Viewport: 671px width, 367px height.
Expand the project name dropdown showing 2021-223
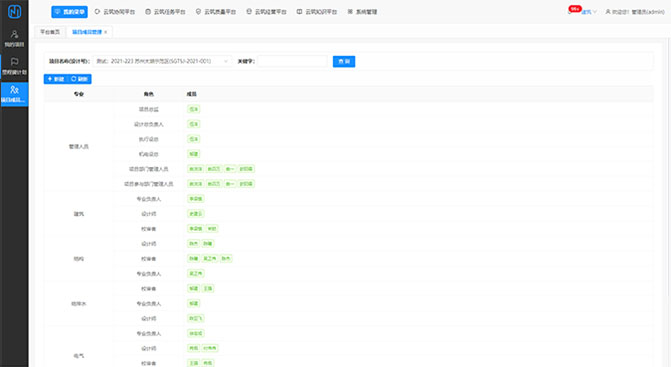coord(162,61)
